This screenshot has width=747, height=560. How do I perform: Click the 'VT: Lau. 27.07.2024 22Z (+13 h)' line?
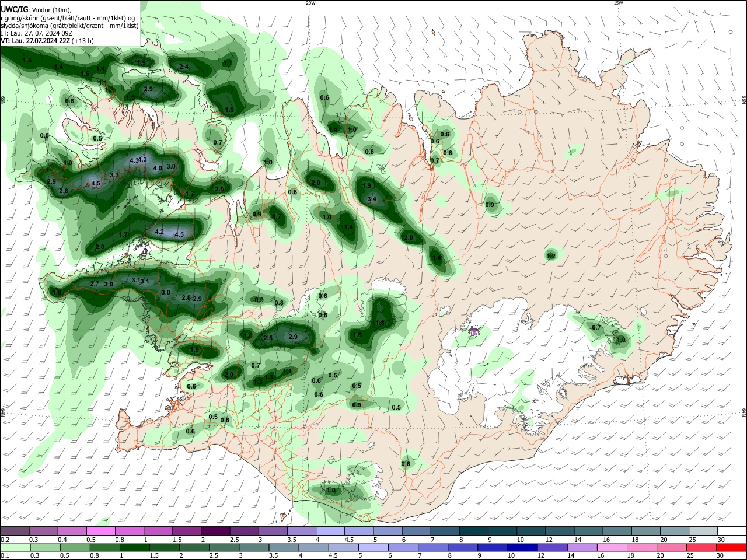tap(47, 41)
